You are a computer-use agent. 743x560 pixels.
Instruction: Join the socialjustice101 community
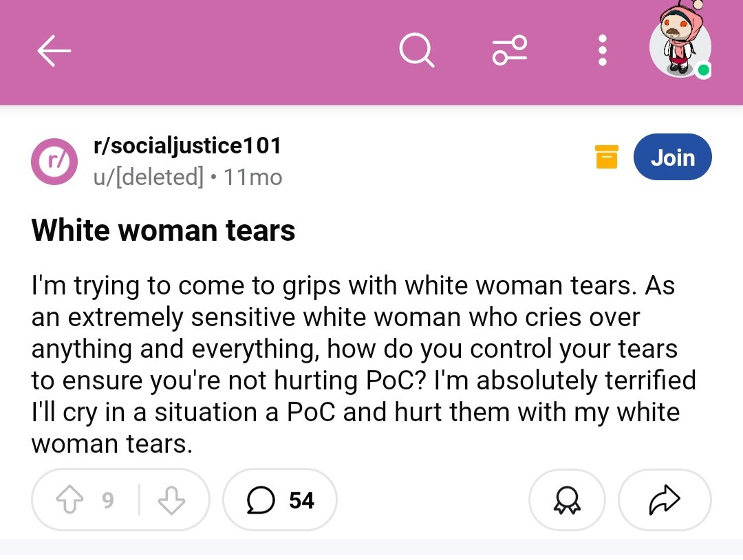[672, 157]
